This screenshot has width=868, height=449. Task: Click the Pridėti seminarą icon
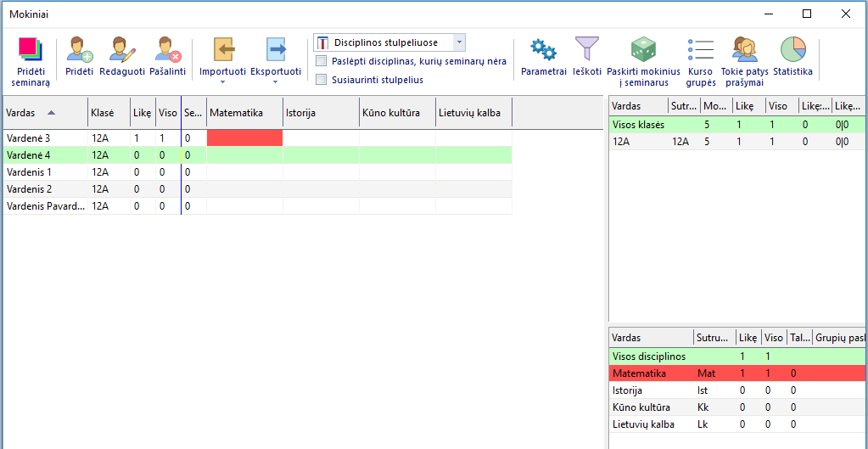point(31,50)
